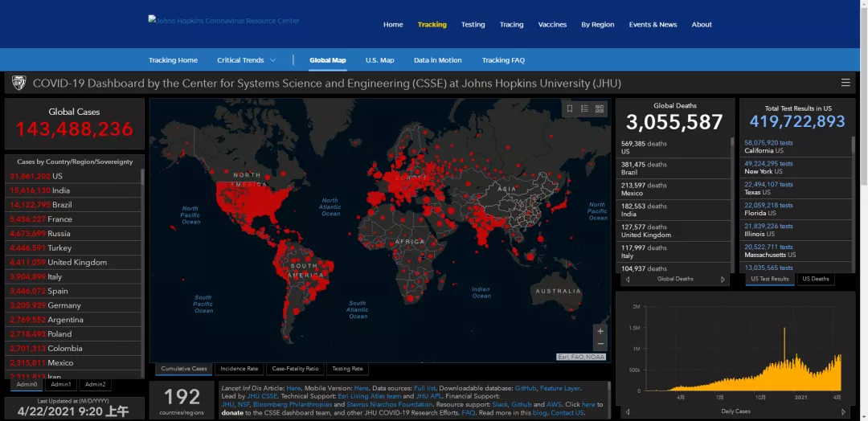This screenshot has width=868, height=421.
Task: Open Data in Motion tab
Action: 438,59
